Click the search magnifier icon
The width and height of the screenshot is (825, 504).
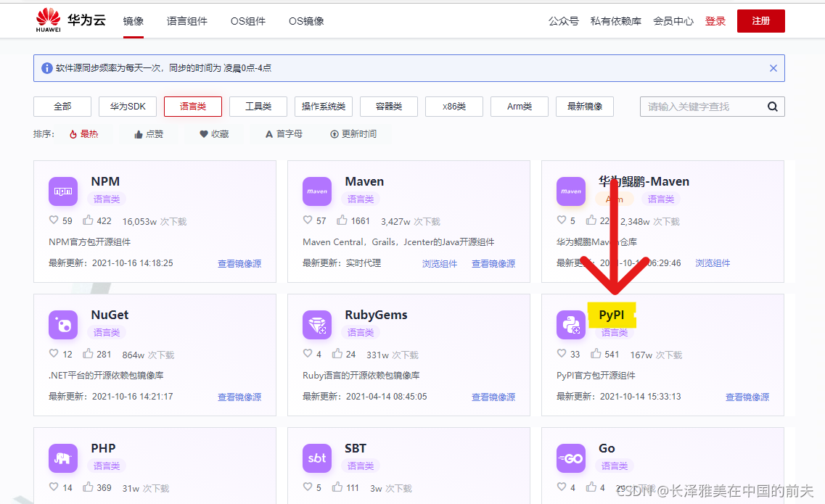772,107
